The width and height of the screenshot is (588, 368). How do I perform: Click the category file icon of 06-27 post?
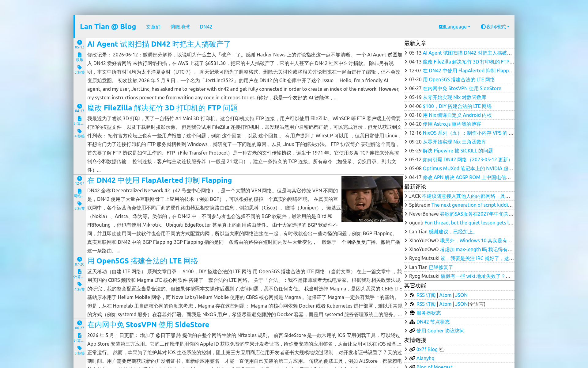[80, 335]
